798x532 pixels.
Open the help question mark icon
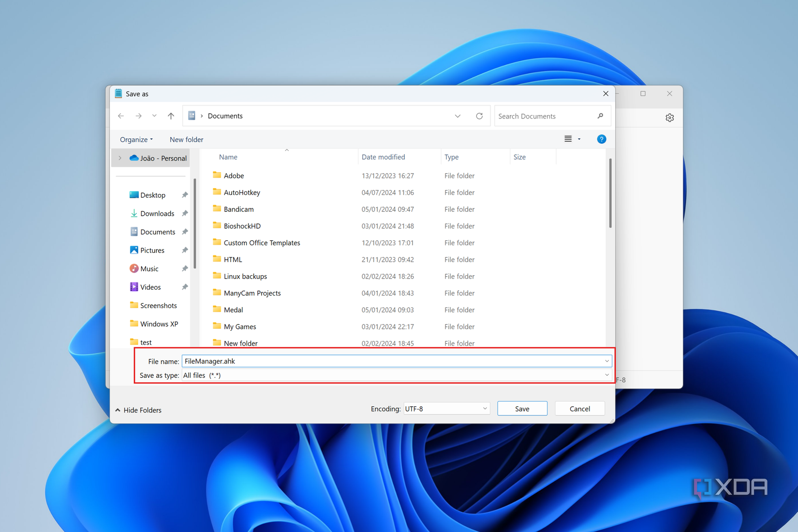click(601, 139)
